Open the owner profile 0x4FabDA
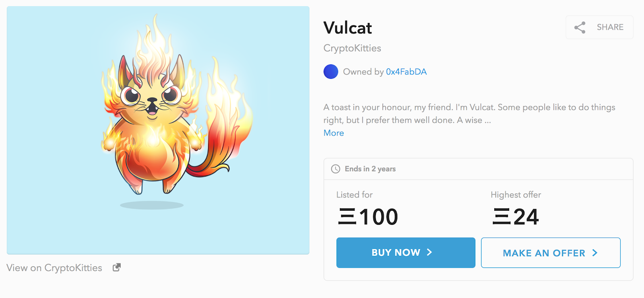Screen dimensions: 644x298 coord(406,71)
